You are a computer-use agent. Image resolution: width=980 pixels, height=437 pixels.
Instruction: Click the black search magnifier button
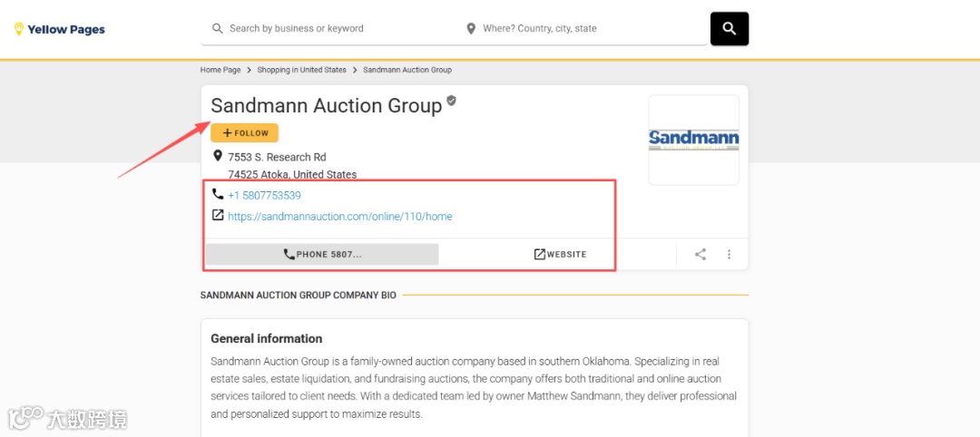pos(729,29)
